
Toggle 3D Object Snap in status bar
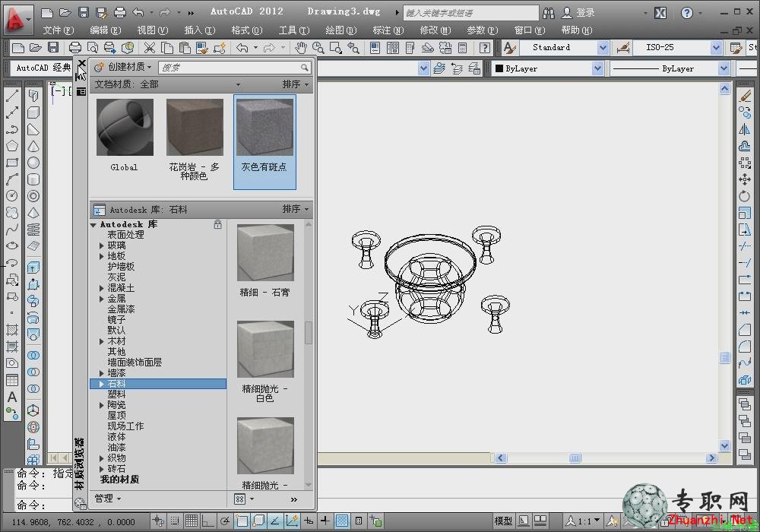(258, 521)
